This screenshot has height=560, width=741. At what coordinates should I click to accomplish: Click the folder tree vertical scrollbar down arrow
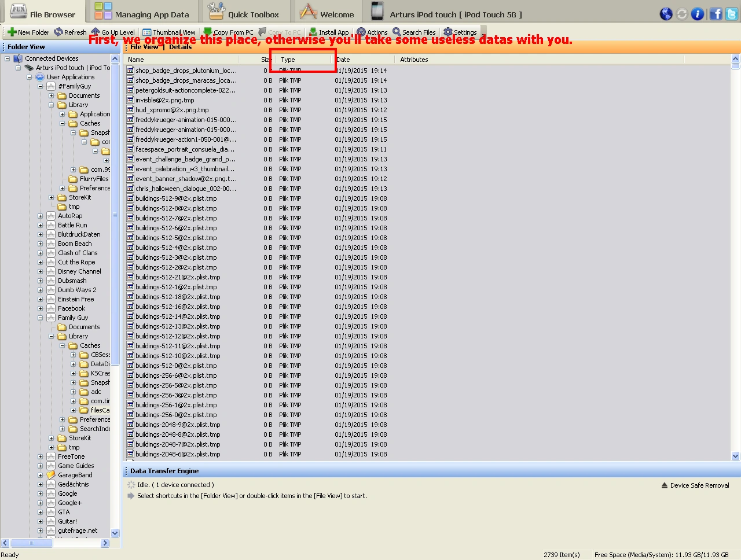[115, 533]
